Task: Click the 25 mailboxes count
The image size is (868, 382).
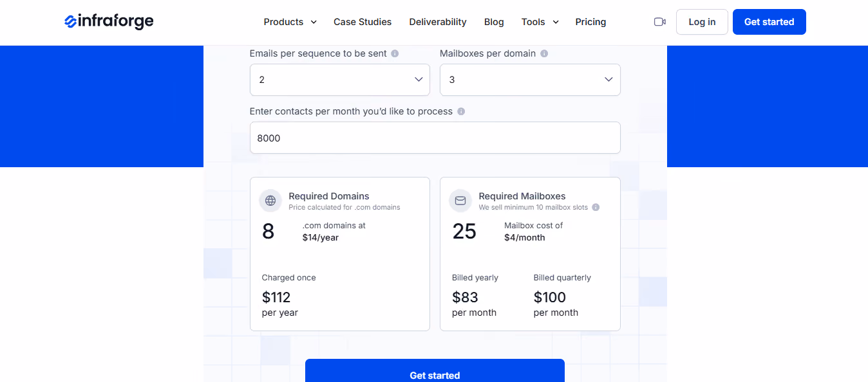Action: [464, 232]
